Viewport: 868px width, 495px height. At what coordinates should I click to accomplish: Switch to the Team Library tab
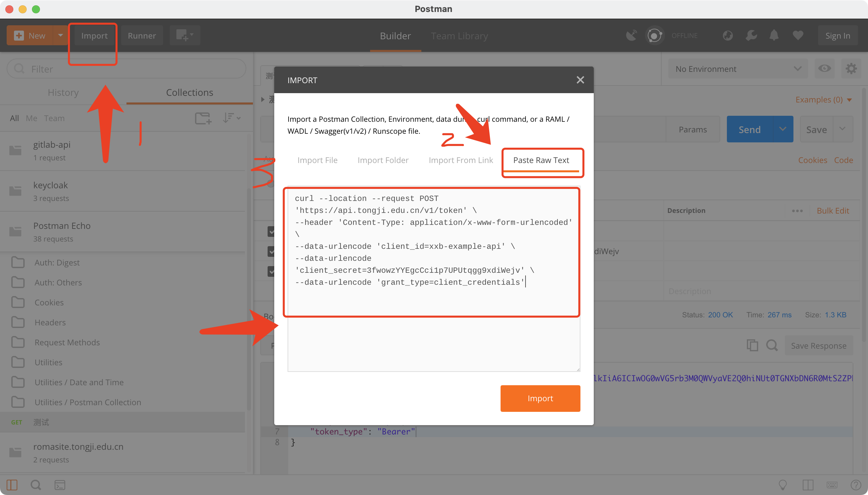point(459,36)
